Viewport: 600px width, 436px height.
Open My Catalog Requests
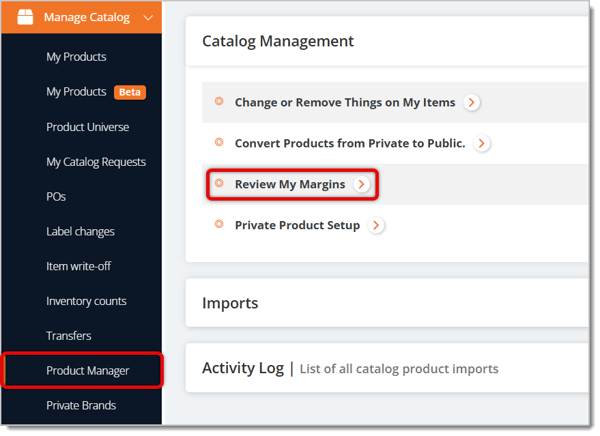tap(96, 162)
